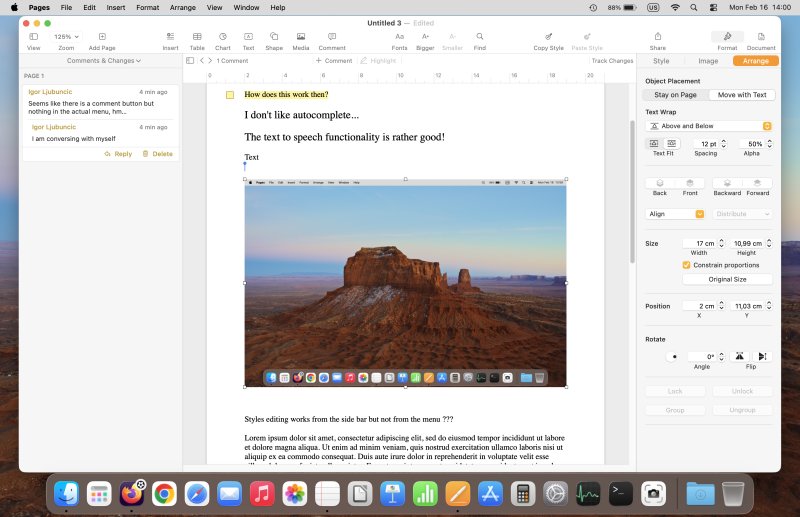Open the Share toolbar icon

coord(657,37)
